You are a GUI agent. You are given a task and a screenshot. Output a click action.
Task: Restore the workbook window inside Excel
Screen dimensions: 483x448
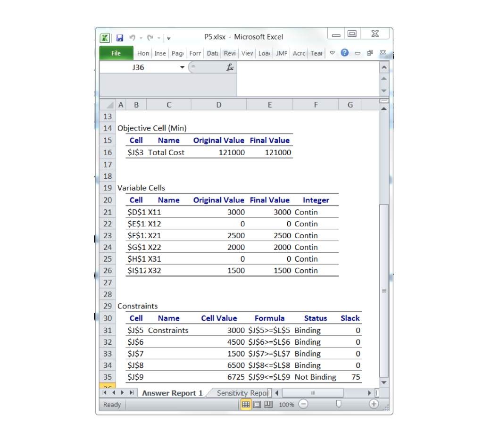coord(370,53)
